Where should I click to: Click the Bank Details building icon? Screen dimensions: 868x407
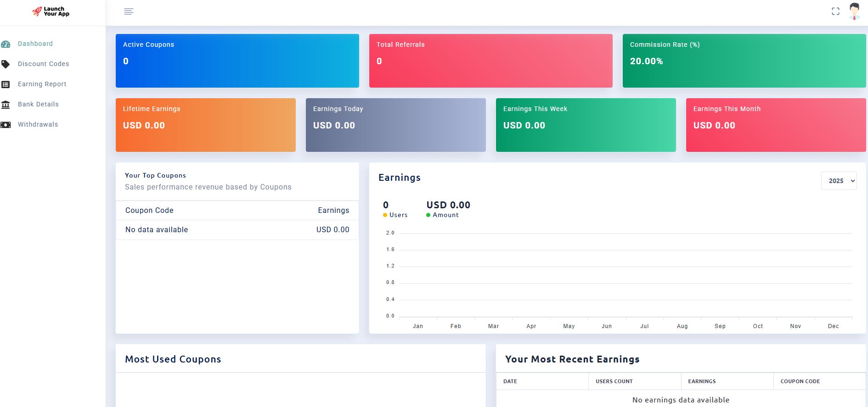6,105
